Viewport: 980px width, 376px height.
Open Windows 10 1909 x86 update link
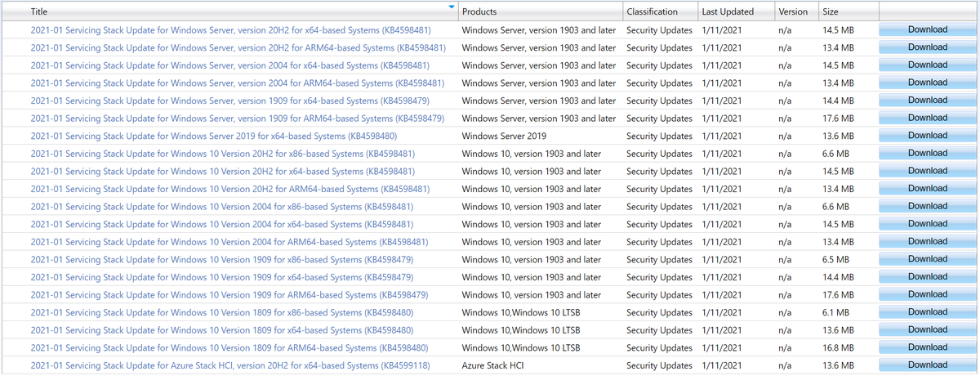[221, 260]
